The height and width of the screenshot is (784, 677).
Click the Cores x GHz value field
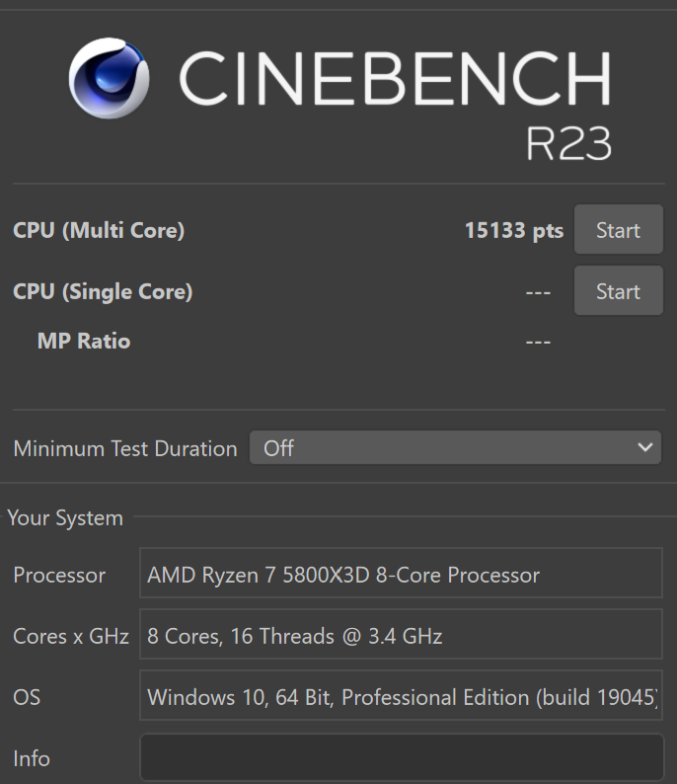tap(401, 636)
